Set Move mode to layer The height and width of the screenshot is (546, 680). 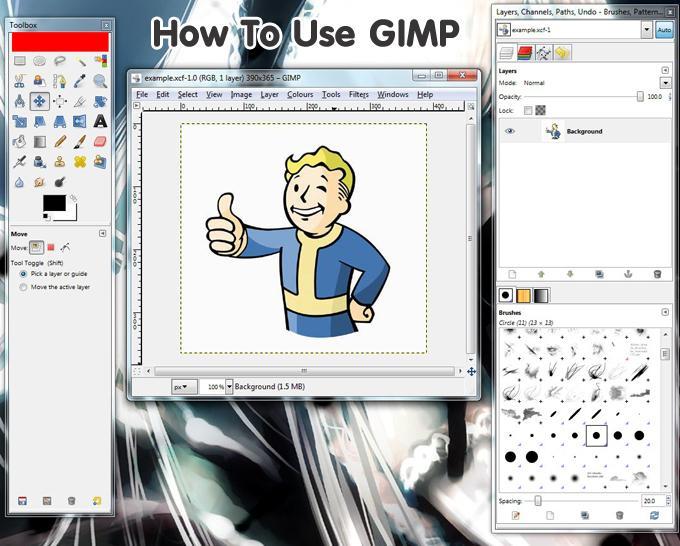36,248
